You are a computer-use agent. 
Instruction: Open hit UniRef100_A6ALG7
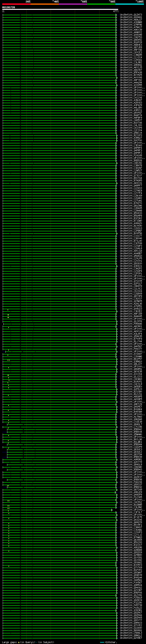pos(131,20)
